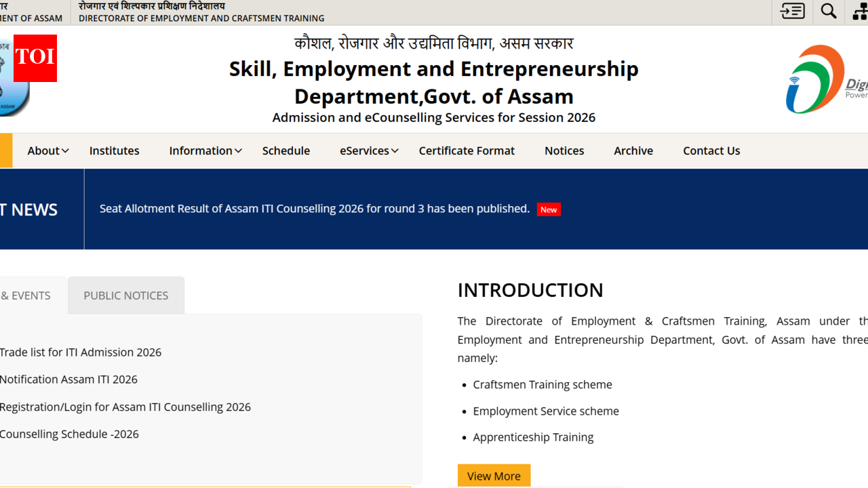Open Notification Assam ITI 2026 link

[68, 380]
